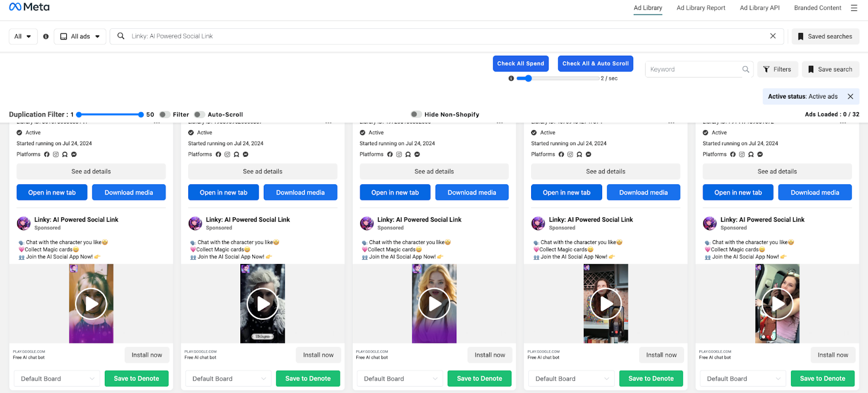This screenshot has height=393, width=868.
Task: Click the Messenger platform icon on first ad
Action: click(x=74, y=154)
